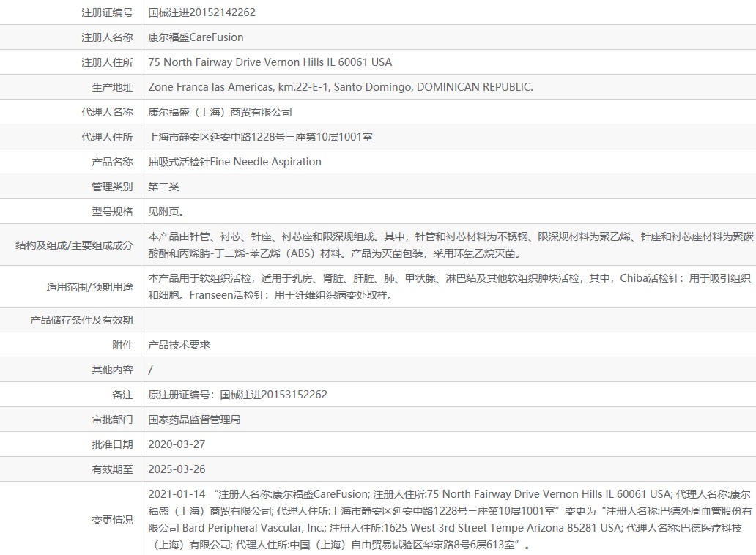
Task: Select the composition text starting 本产品由针管
Action: [x=451, y=245]
